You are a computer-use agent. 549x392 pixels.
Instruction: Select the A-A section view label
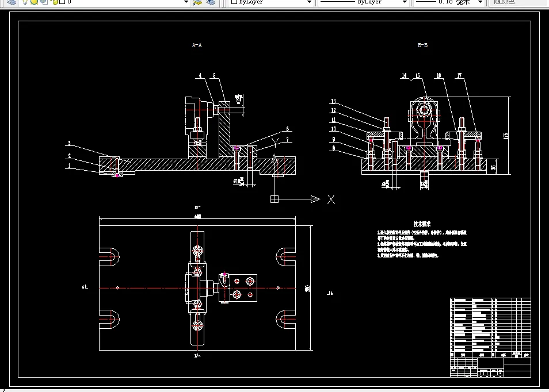click(197, 45)
